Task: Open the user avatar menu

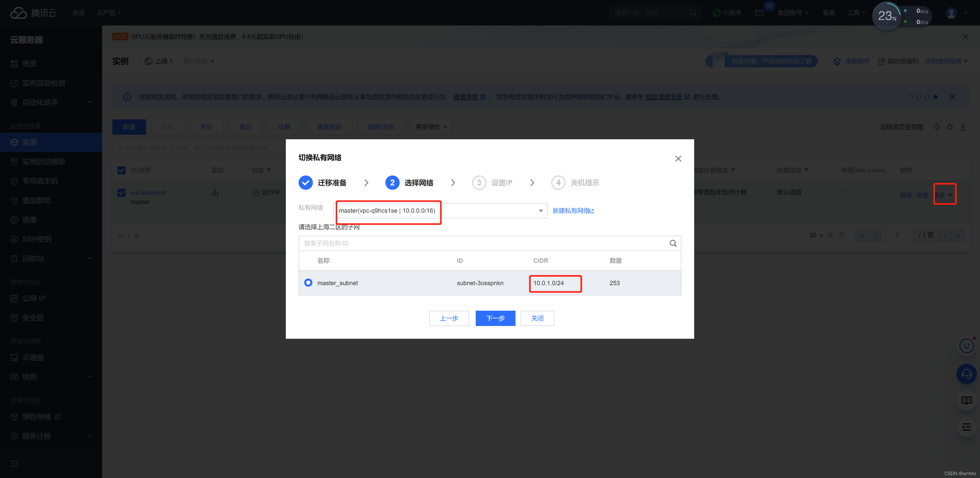Action: tap(951, 13)
